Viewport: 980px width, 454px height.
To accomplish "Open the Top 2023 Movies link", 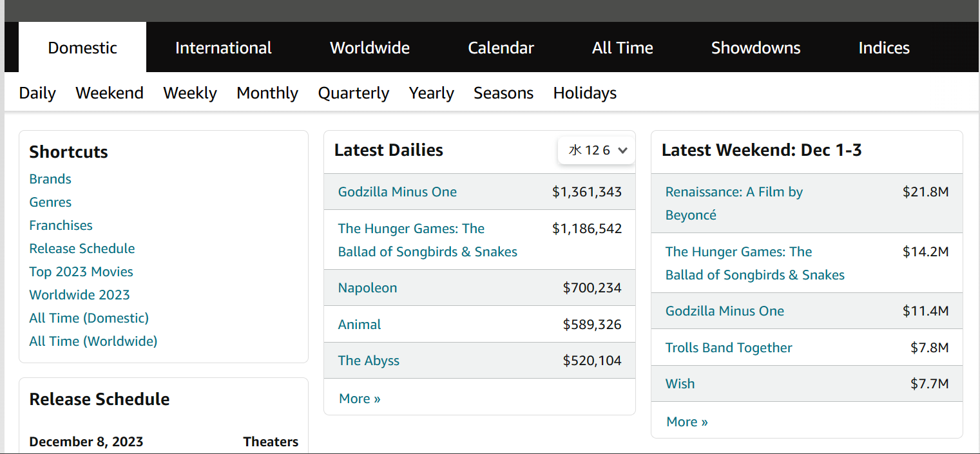I will tap(81, 272).
